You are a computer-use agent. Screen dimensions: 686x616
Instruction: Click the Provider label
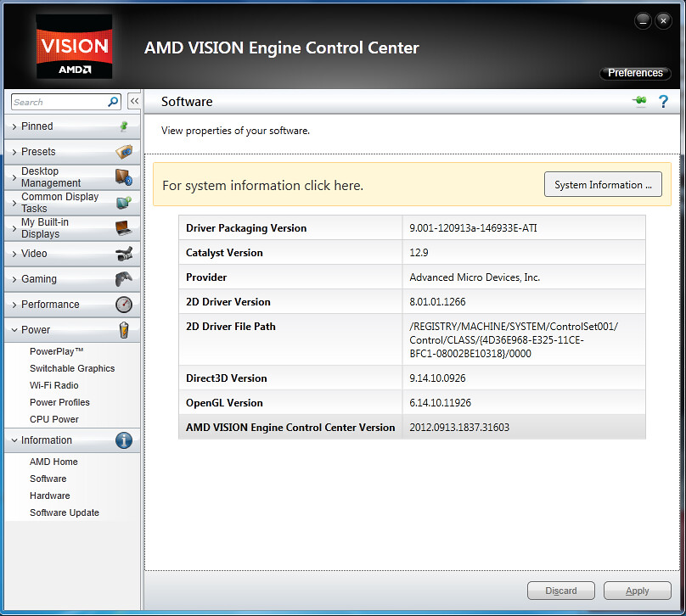206,277
